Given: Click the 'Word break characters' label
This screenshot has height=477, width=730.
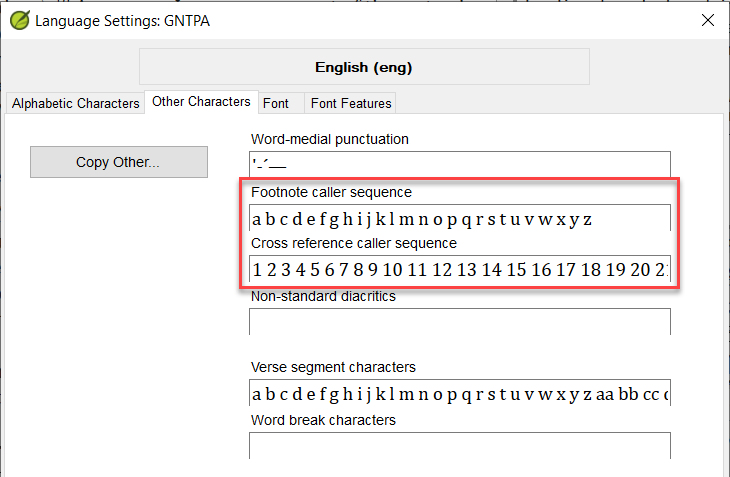Looking at the screenshot, I should click(x=323, y=420).
